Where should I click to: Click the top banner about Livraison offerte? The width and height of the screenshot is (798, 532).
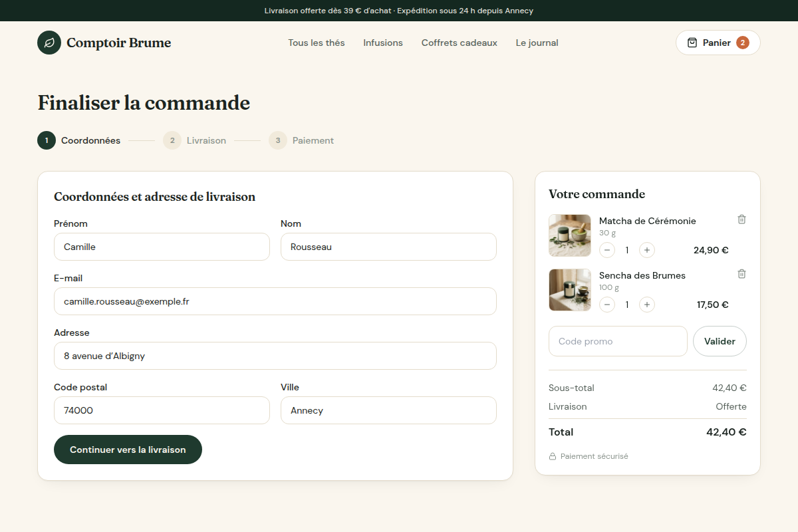tap(399, 11)
